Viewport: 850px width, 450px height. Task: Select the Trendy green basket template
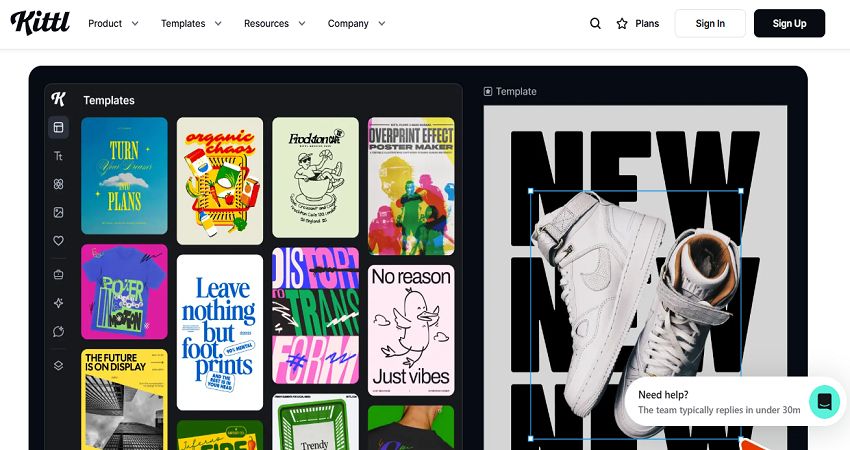pyautogui.click(x=315, y=422)
